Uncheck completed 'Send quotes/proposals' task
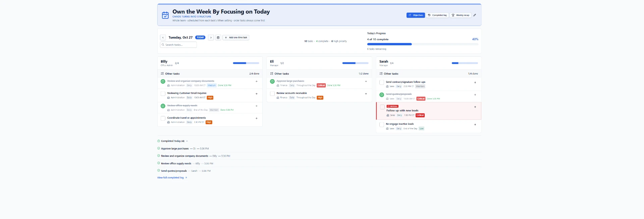Image resolution: width=644 pixels, height=219 pixels. coord(382,95)
